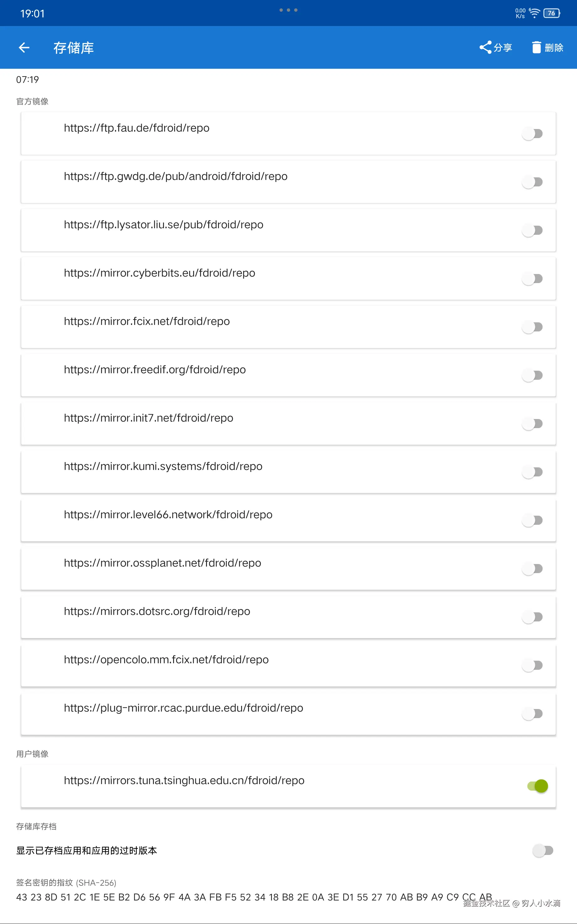This screenshot has width=577, height=924.
Task: Tap the trash delete icon
Action: pos(536,47)
